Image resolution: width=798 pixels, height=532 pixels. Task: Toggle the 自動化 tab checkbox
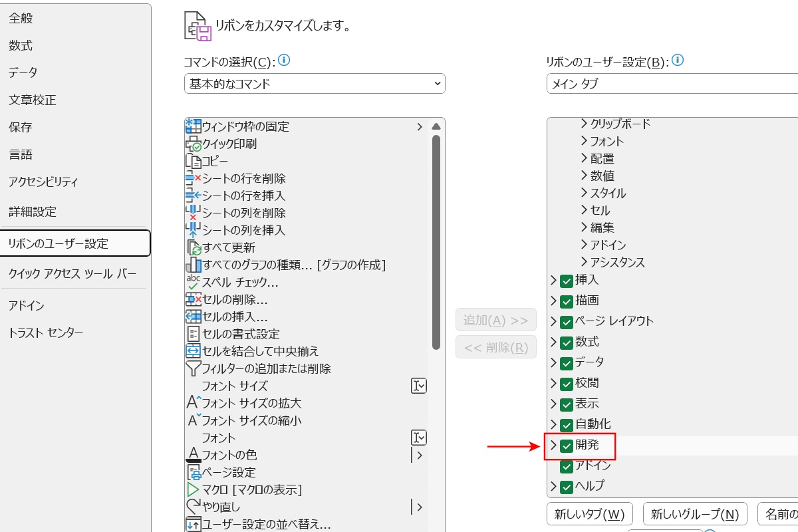[567, 424]
